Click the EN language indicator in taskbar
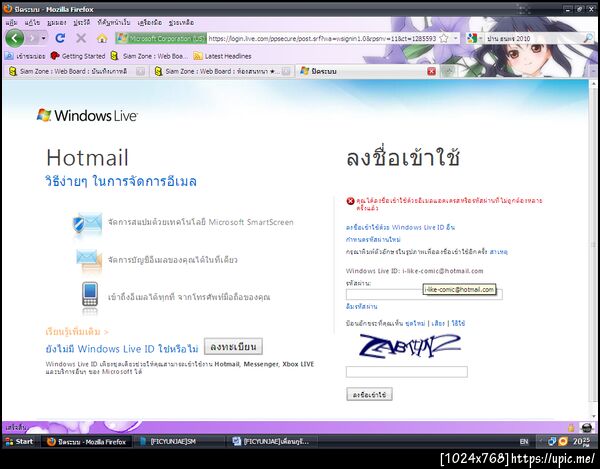Screen dimensions: 600x469 [524, 442]
